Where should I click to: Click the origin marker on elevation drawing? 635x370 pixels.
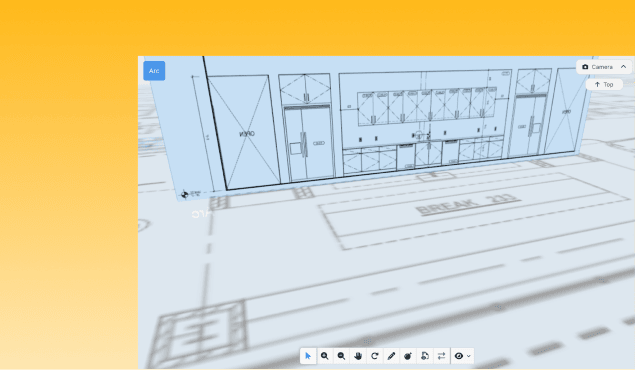[x=184, y=194]
